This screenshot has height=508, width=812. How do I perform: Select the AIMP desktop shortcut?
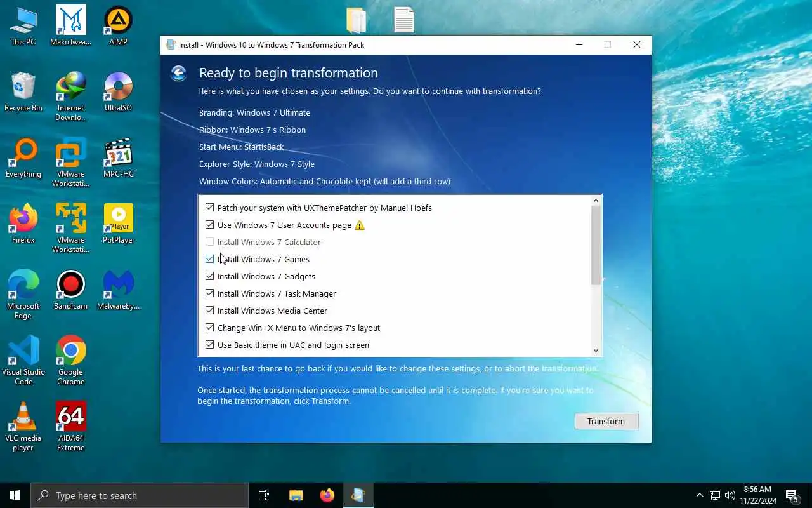point(119,27)
